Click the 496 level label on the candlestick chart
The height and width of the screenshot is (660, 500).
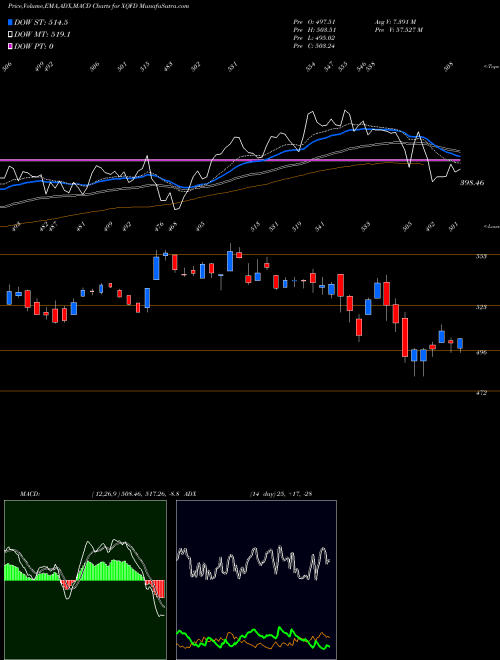[481, 352]
